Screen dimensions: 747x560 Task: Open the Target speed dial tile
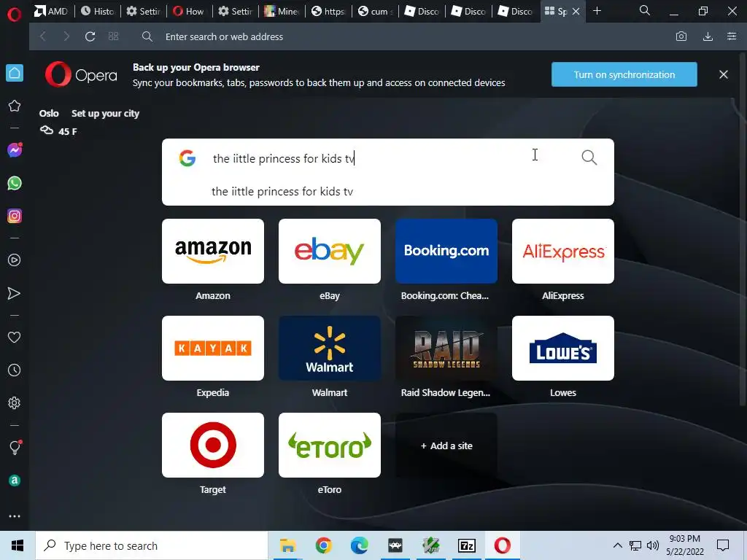coord(213,446)
